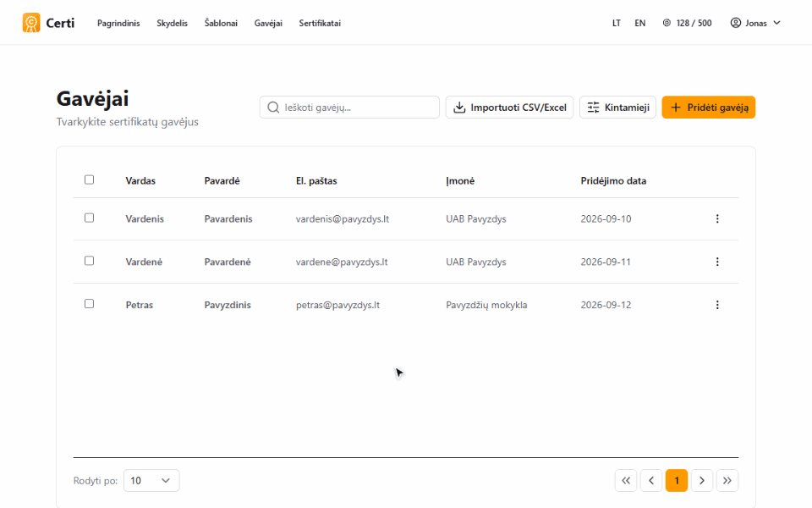Focus the Ieškoti gavėjų search field
The image size is (812, 508).
[x=349, y=108]
